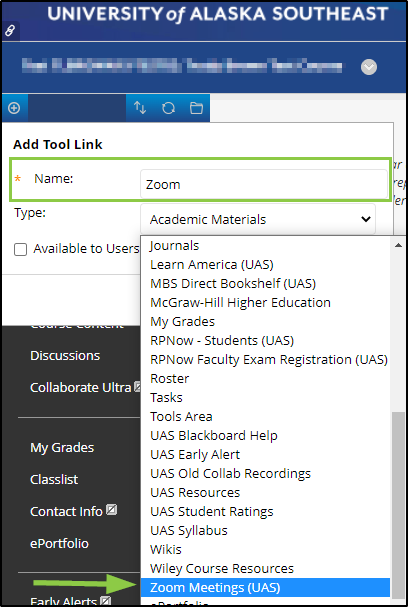Click the plus icon to add menu item
Image resolution: width=408 pixels, height=607 pixels.
click(x=14, y=108)
